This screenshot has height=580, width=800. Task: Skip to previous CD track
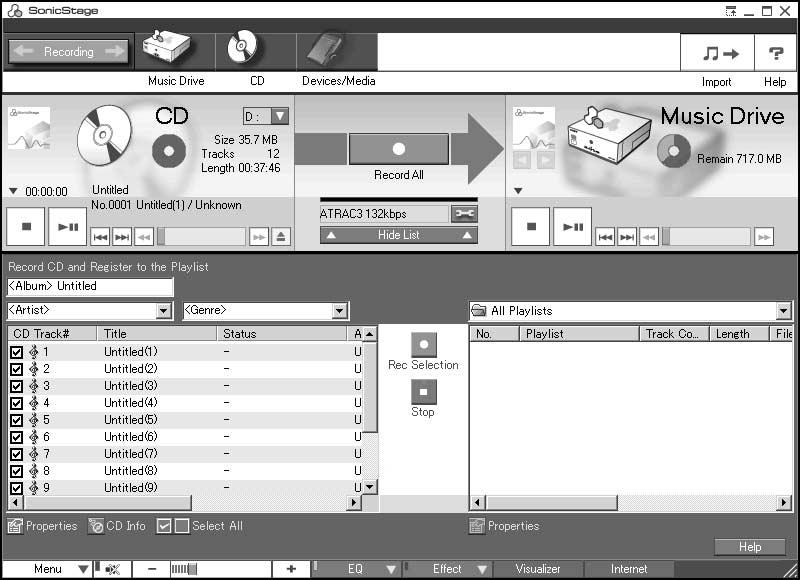tap(101, 237)
